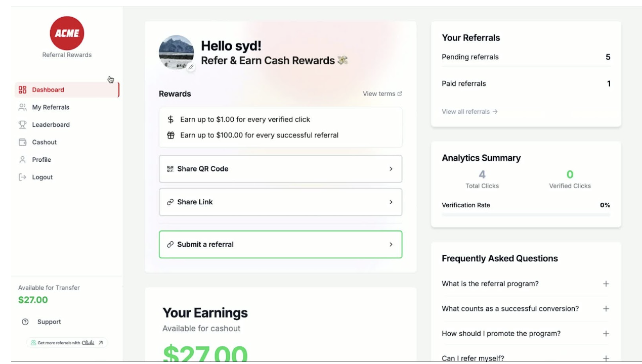Expand "What counts as a successful conversion?" FAQ
Image resolution: width=642 pixels, height=364 pixels.
[x=606, y=309]
